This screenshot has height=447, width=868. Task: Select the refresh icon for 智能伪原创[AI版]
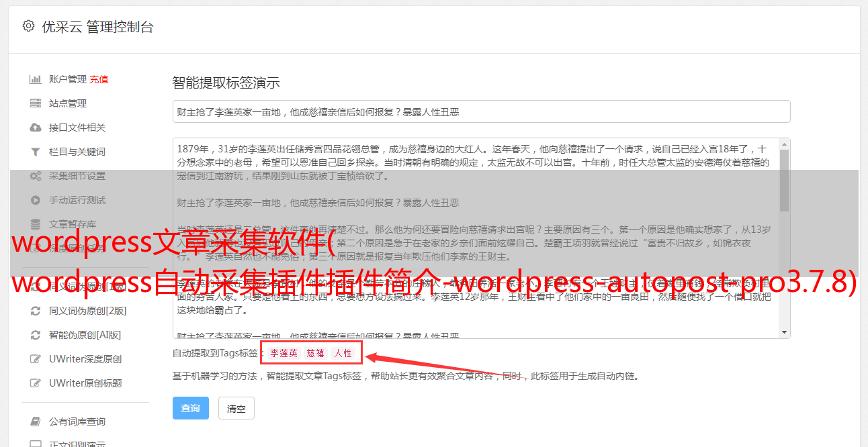tap(36, 335)
